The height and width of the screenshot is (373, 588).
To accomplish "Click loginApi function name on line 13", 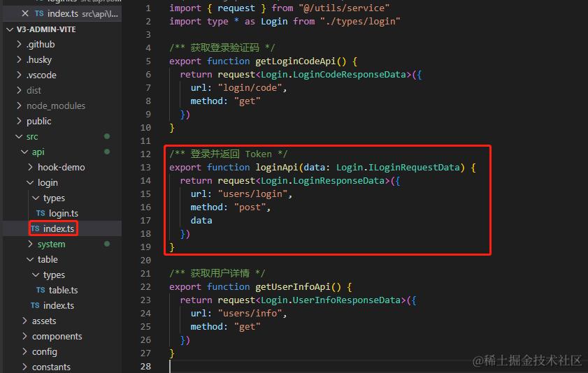I will tap(277, 167).
